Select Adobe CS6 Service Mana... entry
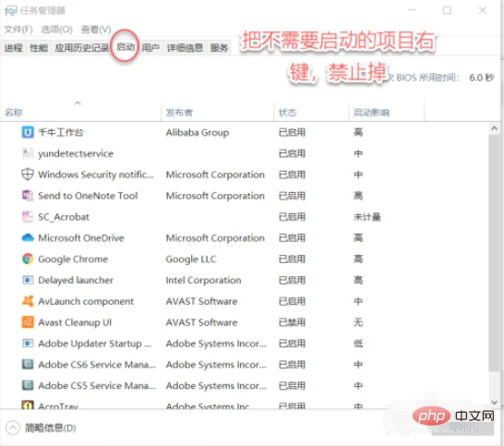Screen dimensions: 504x446 click(x=96, y=365)
